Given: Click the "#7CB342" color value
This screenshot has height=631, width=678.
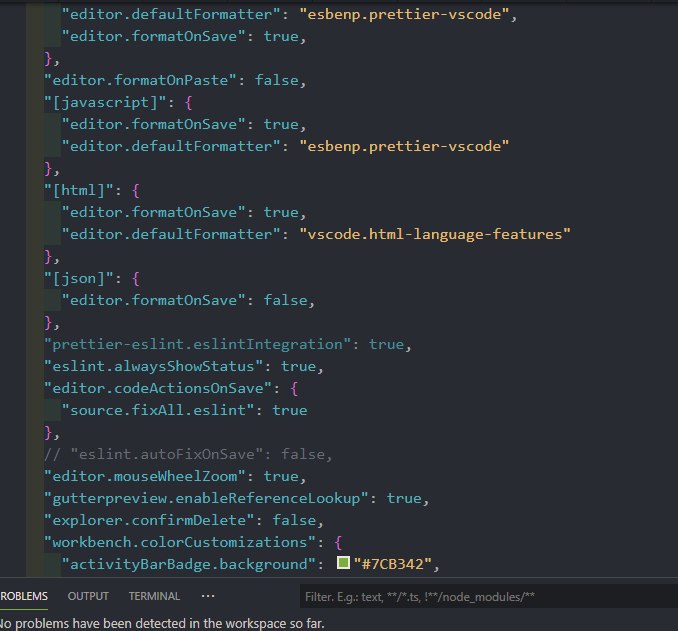Looking at the screenshot, I should (x=392, y=564).
